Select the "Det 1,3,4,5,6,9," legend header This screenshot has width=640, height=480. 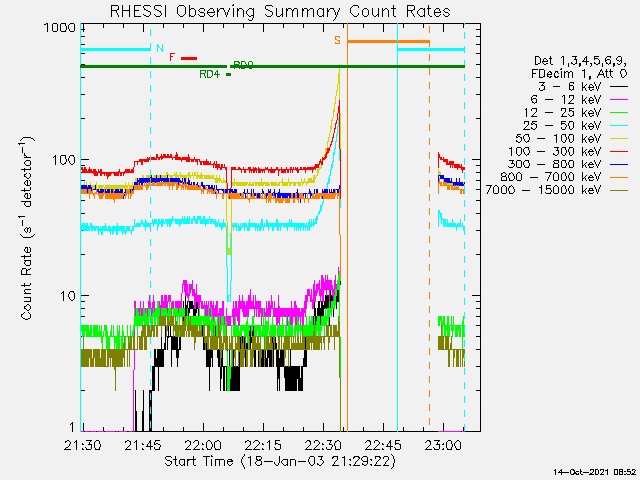tap(580, 61)
